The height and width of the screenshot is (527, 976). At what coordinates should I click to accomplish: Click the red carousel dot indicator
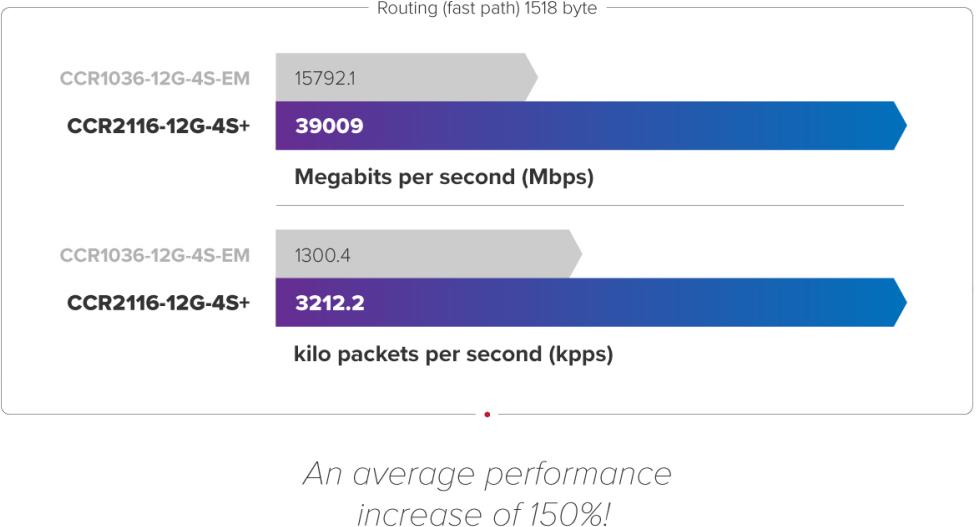487,414
